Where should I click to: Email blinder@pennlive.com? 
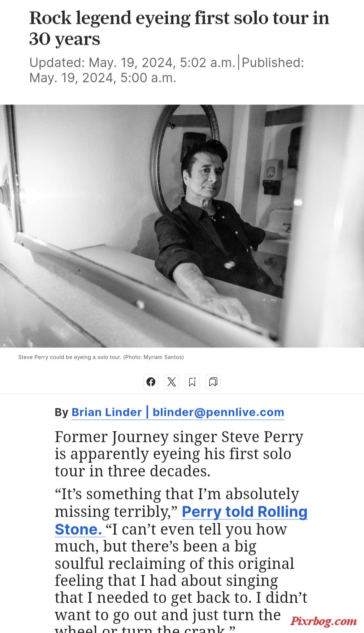click(x=218, y=412)
